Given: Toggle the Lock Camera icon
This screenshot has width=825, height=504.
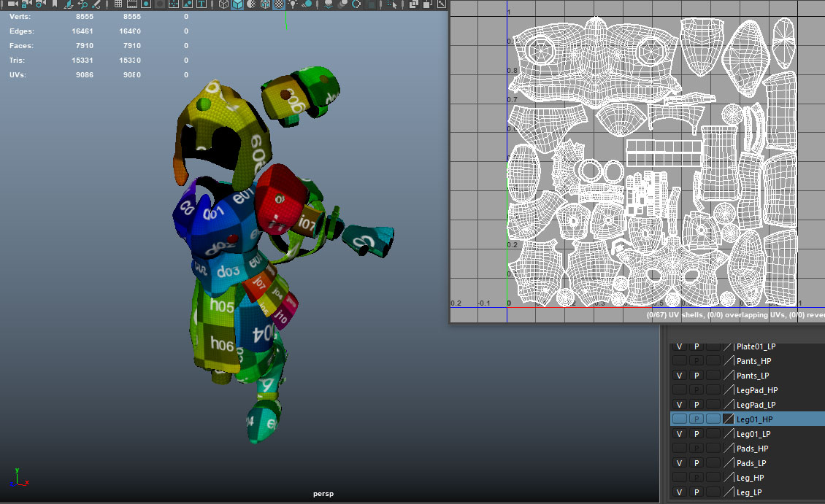Looking at the screenshot, I should click(x=26, y=4).
